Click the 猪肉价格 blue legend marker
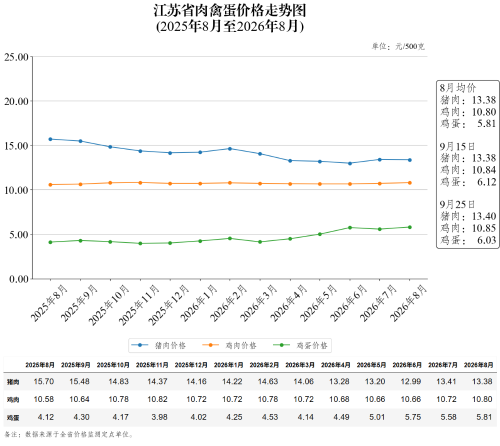Image resolution: width=500 pixels, height=446 pixels. (x=140, y=345)
